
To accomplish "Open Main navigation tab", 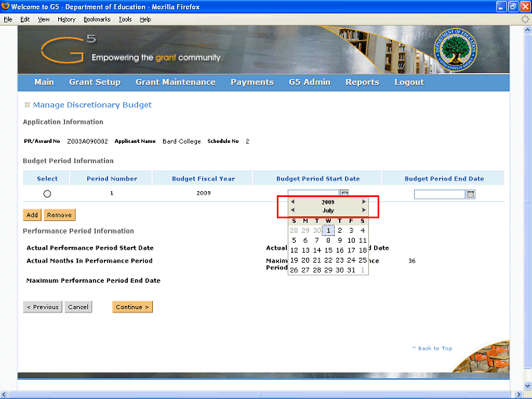I will 44,82.
